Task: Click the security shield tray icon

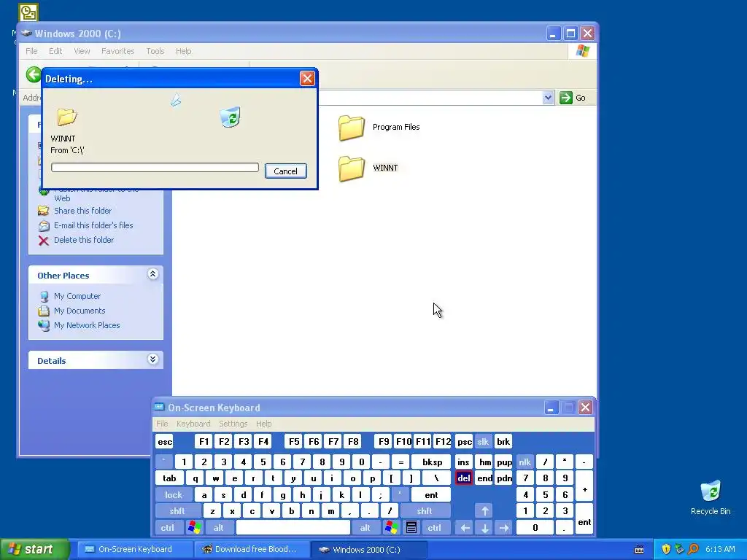Action: point(666,550)
